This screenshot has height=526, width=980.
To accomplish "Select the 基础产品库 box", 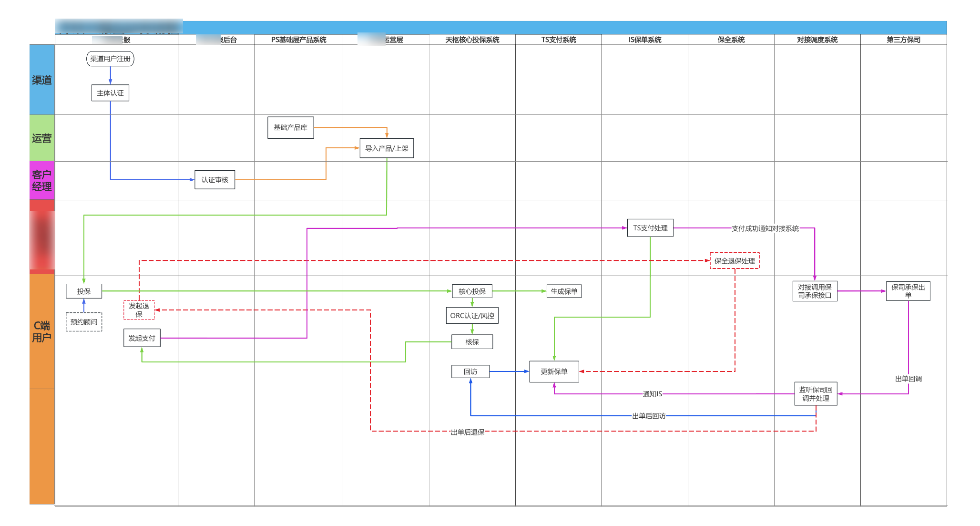I will (291, 127).
